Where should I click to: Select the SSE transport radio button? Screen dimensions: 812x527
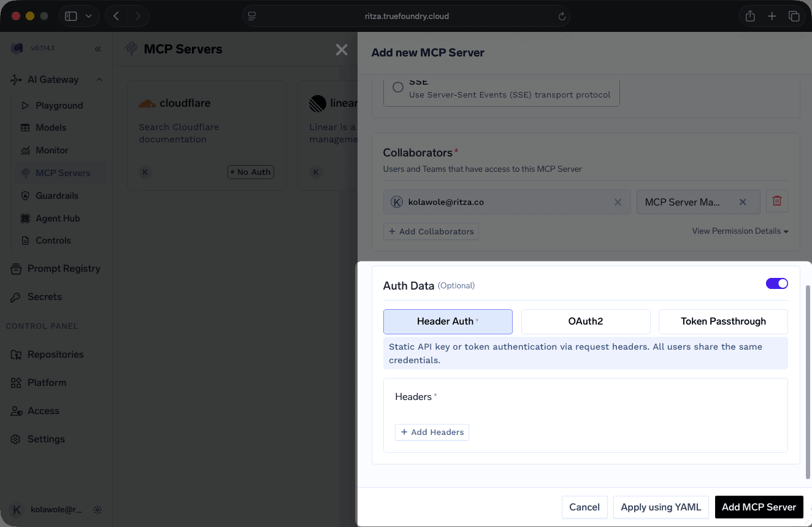pos(397,87)
